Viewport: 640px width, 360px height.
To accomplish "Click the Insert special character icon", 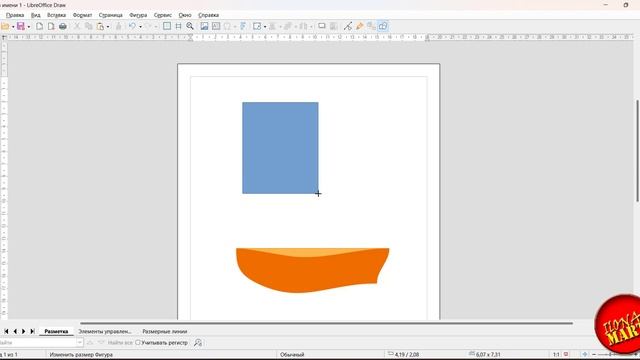I will (x=227, y=27).
